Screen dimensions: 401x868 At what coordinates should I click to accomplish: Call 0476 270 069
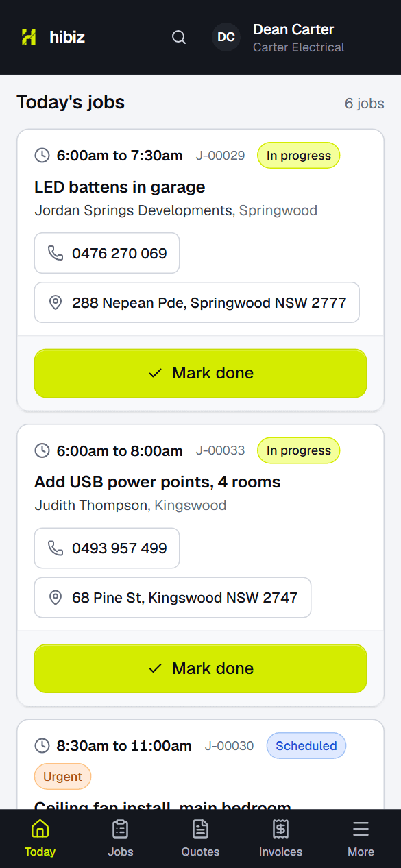[107, 253]
